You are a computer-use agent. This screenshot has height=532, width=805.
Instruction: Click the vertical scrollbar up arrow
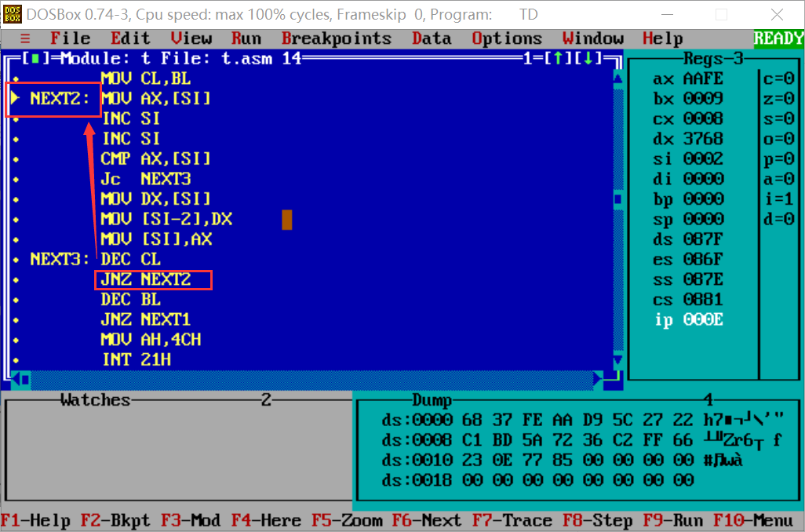click(x=618, y=78)
